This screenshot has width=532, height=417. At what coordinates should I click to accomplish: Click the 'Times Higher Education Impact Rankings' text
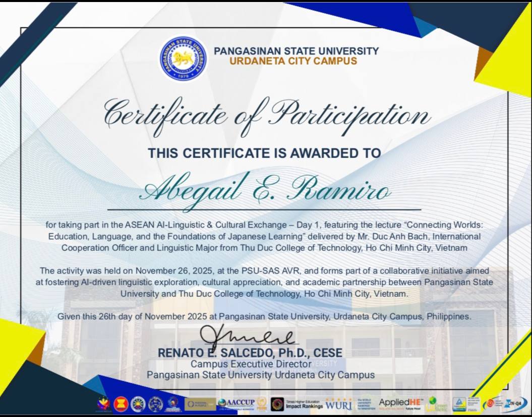point(304,404)
